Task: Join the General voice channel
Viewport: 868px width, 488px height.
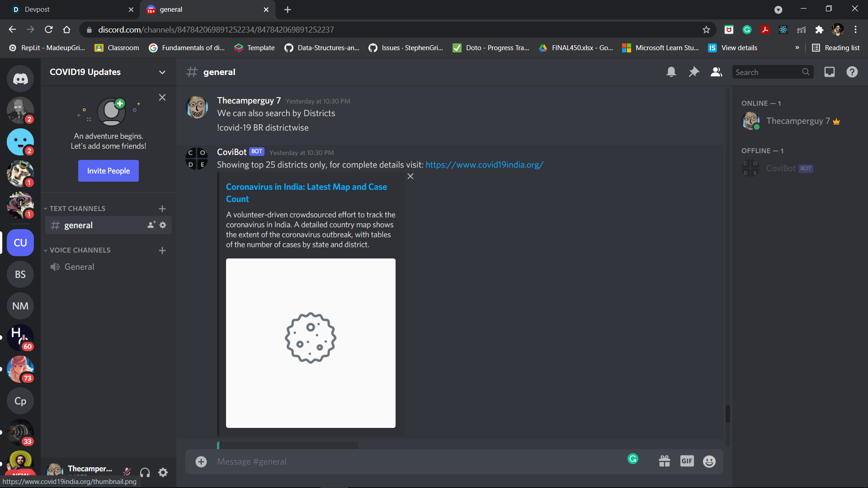Action: click(80, 267)
